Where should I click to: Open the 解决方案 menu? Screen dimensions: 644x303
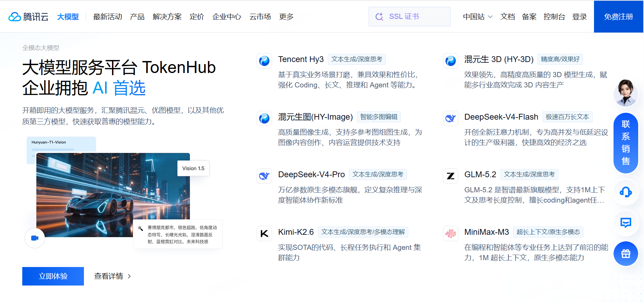click(x=167, y=16)
